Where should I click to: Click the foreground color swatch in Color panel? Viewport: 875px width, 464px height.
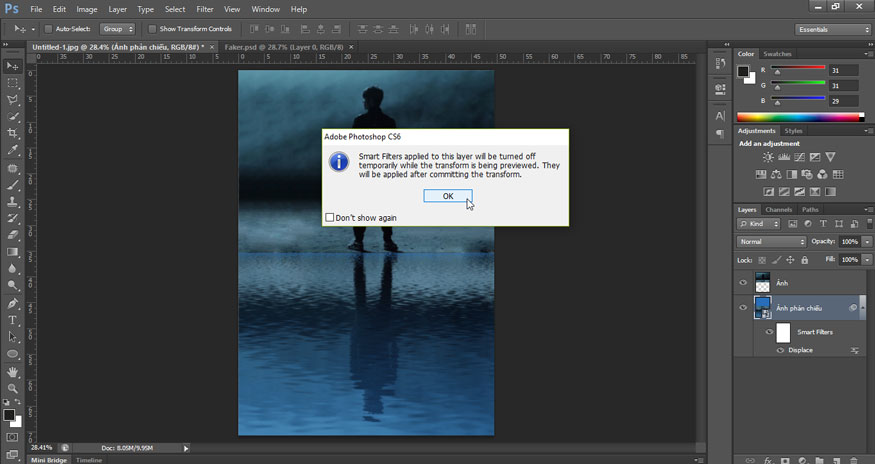tap(743, 71)
